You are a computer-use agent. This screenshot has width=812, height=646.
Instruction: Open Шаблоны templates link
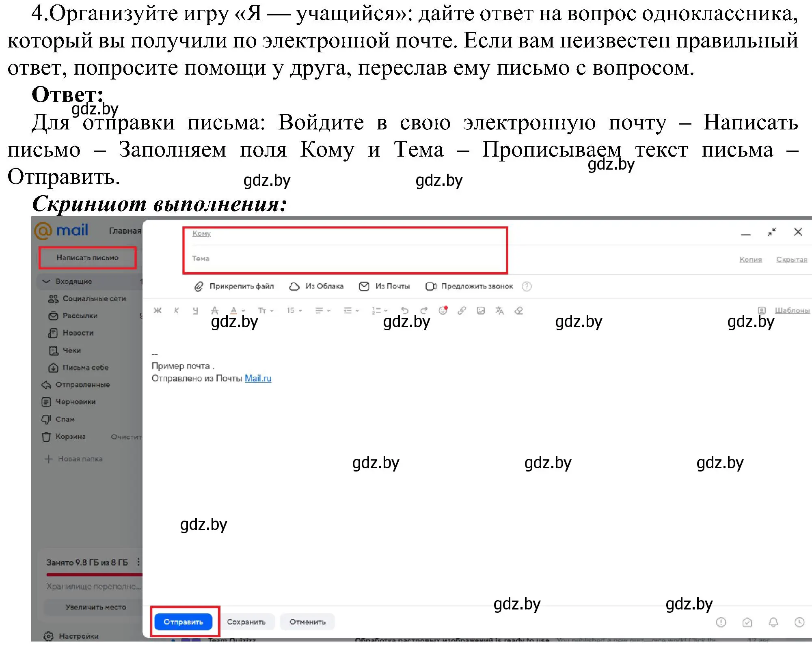pyautogui.click(x=792, y=310)
